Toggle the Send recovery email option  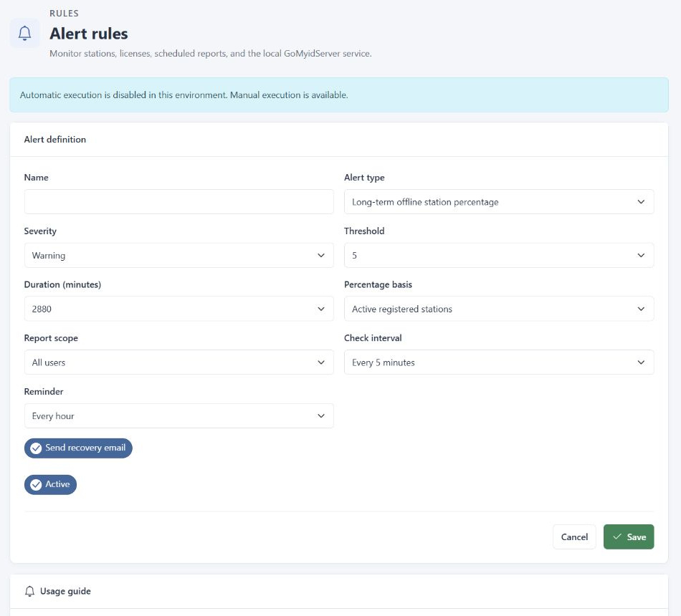pos(78,448)
